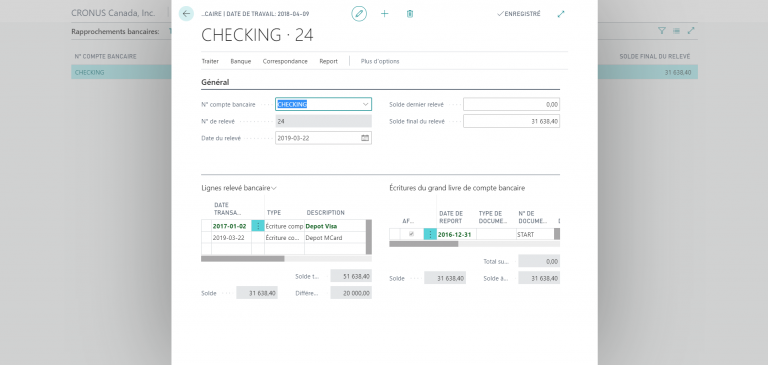
Task: Click the plus new record icon
Action: coord(384,14)
